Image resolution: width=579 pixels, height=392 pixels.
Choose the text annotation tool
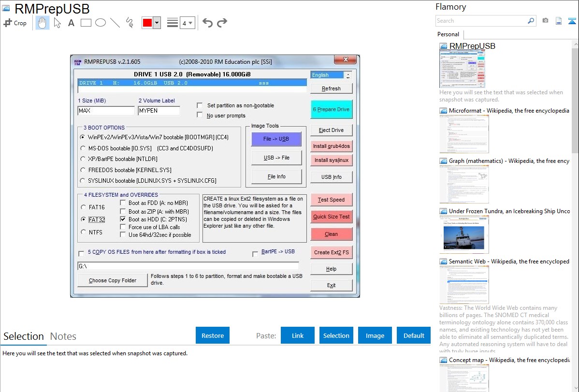tap(71, 23)
